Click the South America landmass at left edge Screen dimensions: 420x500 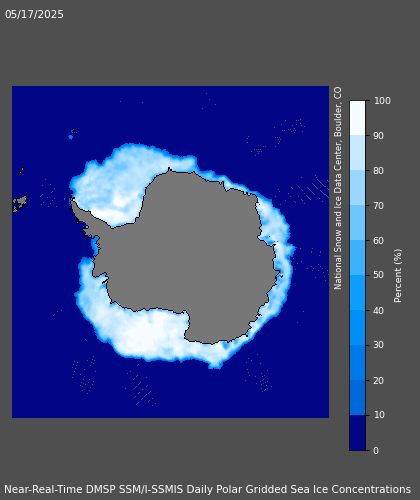(19, 203)
